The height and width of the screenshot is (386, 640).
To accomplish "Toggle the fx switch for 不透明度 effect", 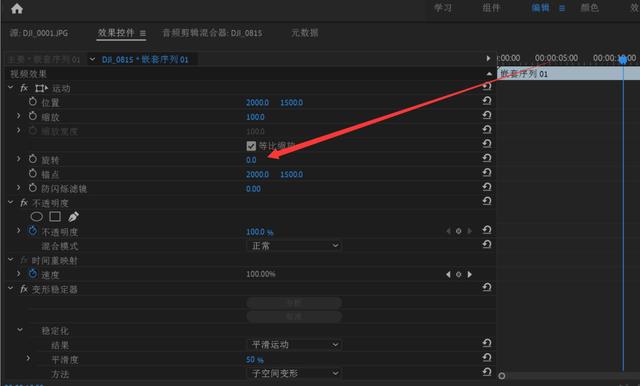I will coord(24,202).
